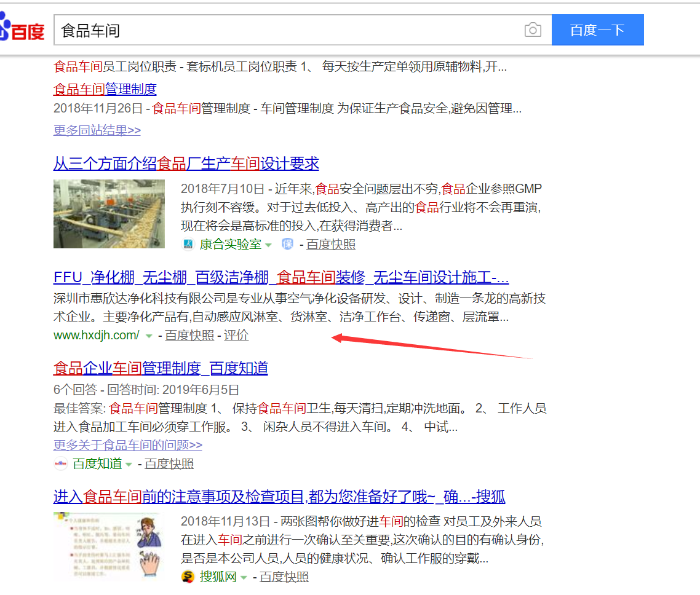Viewport: 700px width, 595px height.
Task: Click the 康合实验室 site favicon
Action: coord(188,245)
